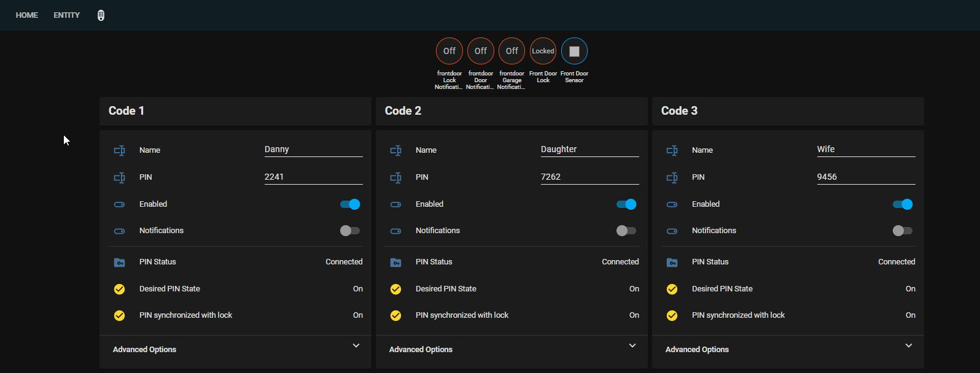Click the Advanced Options label in Code 3
The width and height of the screenshot is (980, 373).
pyautogui.click(x=697, y=350)
